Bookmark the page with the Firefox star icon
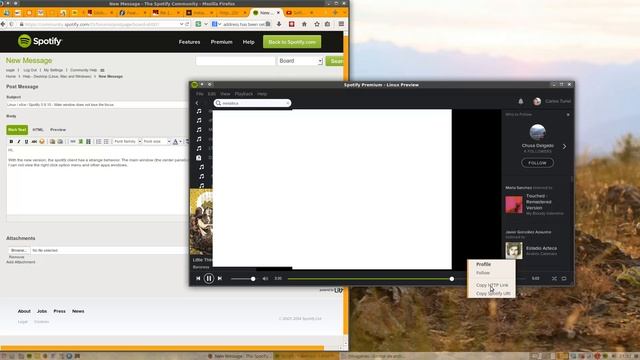 point(317,24)
